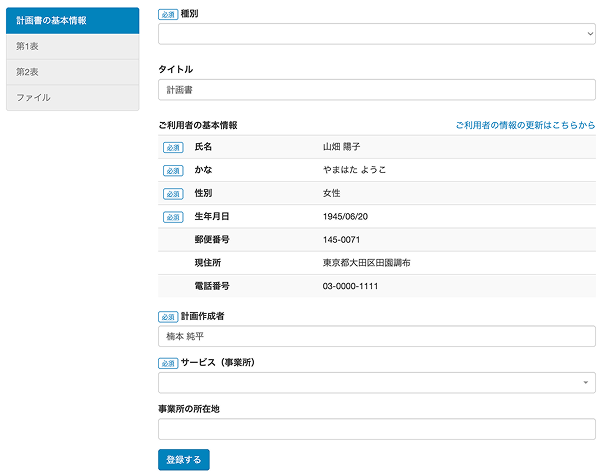Focus the 計画作成者 text field
Image resolution: width=600 pixels, height=476 pixels.
coord(376,336)
